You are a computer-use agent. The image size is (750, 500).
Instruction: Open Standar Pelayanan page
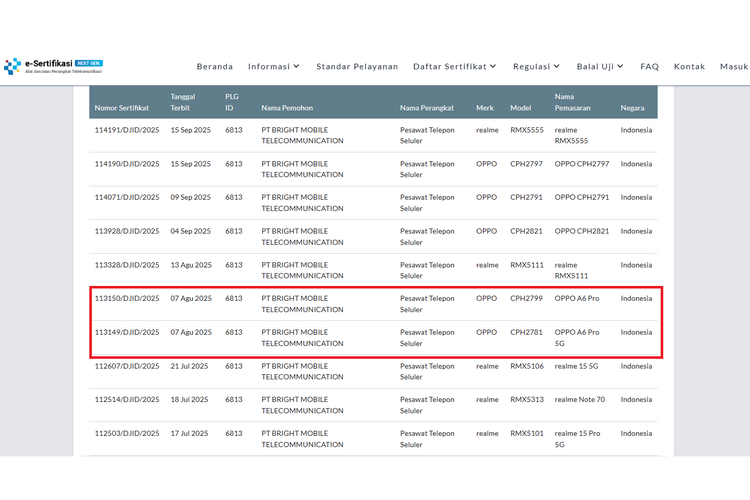(357, 67)
